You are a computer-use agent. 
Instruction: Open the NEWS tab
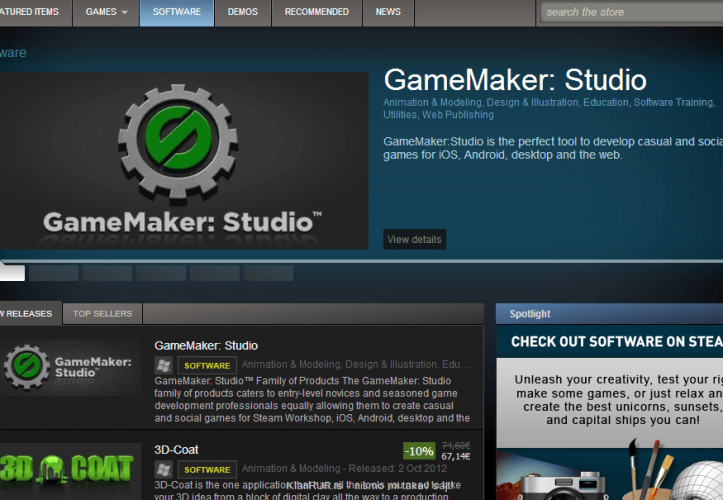coord(388,12)
